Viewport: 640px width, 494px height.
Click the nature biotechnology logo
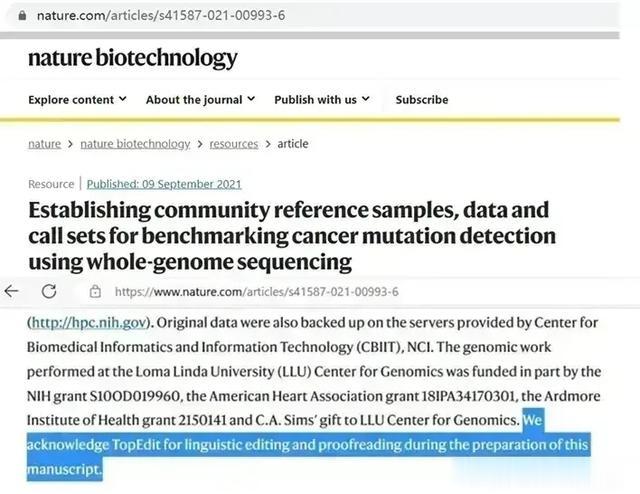click(x=133, y=58)
